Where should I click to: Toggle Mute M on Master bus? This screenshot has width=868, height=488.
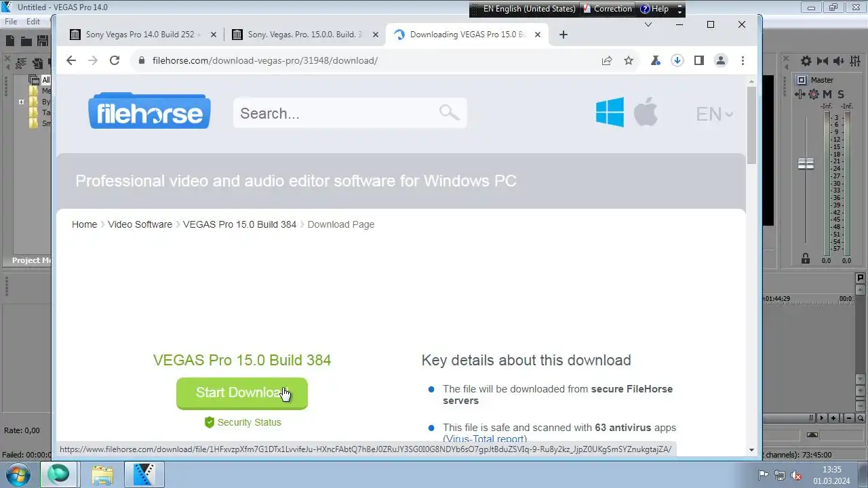tap(827, 94)
